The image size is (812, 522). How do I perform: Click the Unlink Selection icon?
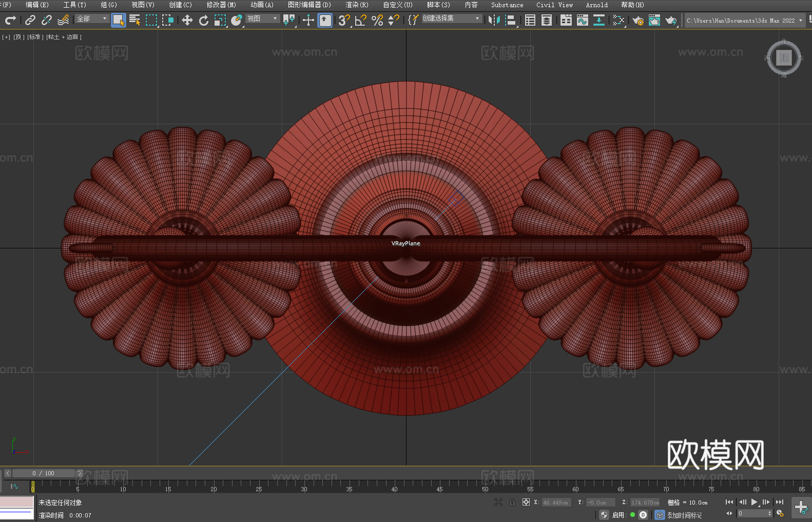(47, 21)
